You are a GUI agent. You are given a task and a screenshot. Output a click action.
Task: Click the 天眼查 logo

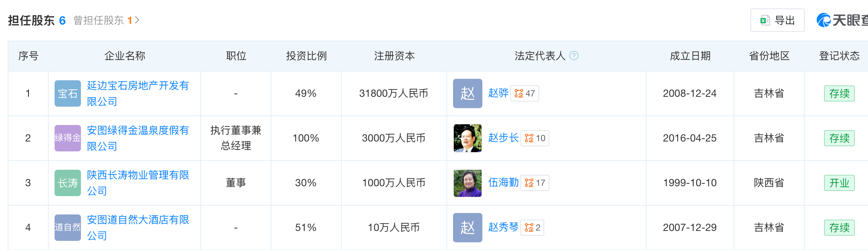pyautogui.click(x=842, y=20)
